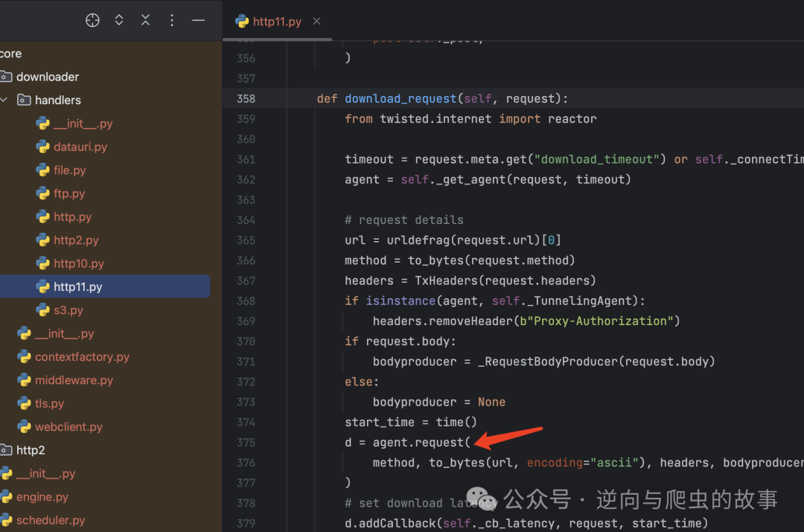804x532 pixels.
Task: Click the Expand All icon in project toolbar
Action: click(118, 20)
